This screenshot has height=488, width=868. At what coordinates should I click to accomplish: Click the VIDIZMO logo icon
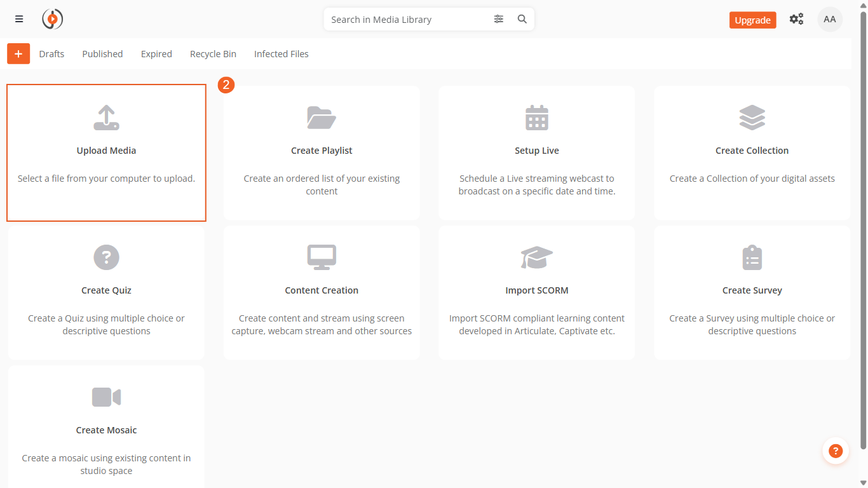(x=53, y=19)
